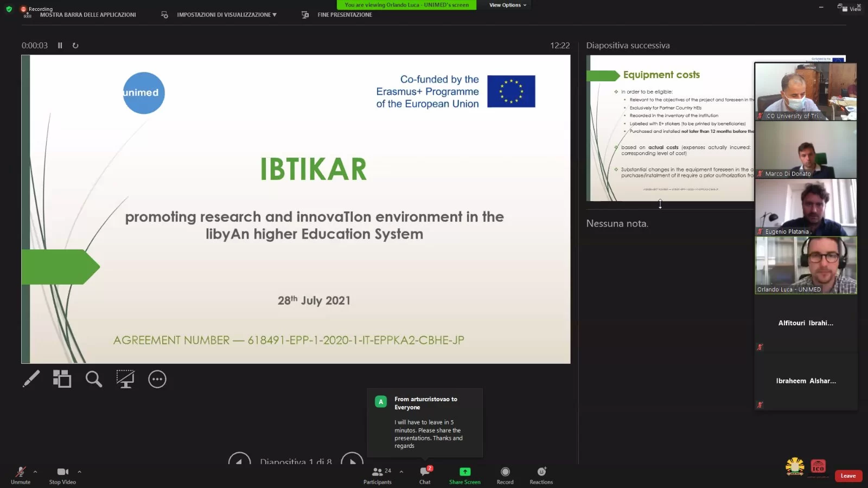Click Fine presentazione to end slideshow

tap(344, 15)
